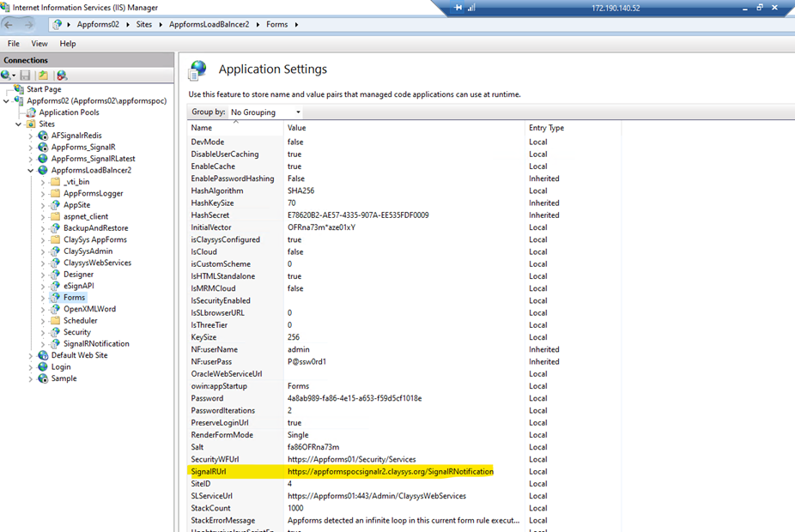Screen dimensions: 795x532
Task: Expand the Default Web Site node
Action: [x=31, y=355]
